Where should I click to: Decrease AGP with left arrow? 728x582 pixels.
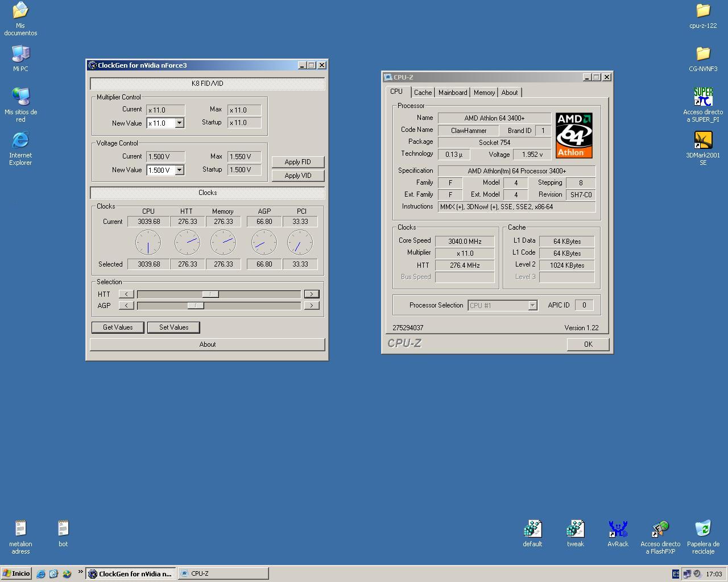[x=126, y=305]
